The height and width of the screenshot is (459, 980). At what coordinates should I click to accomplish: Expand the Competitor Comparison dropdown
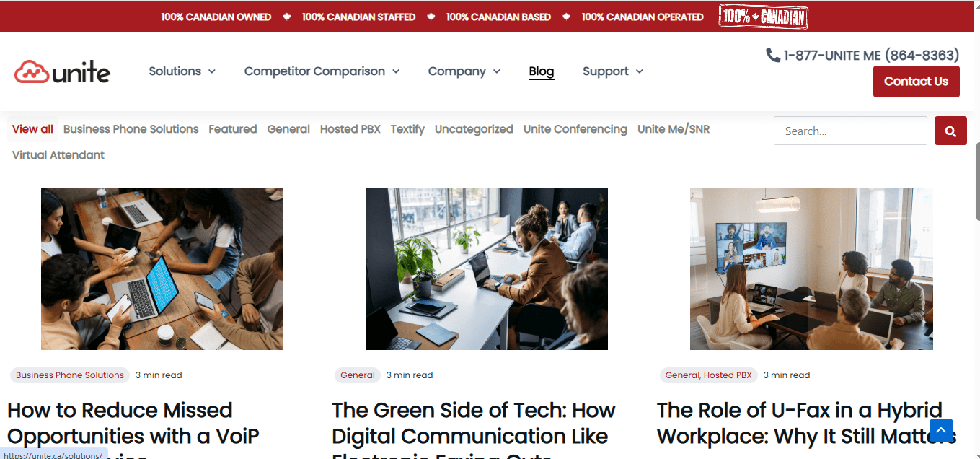pyautogui.click(x=322, y=71)
